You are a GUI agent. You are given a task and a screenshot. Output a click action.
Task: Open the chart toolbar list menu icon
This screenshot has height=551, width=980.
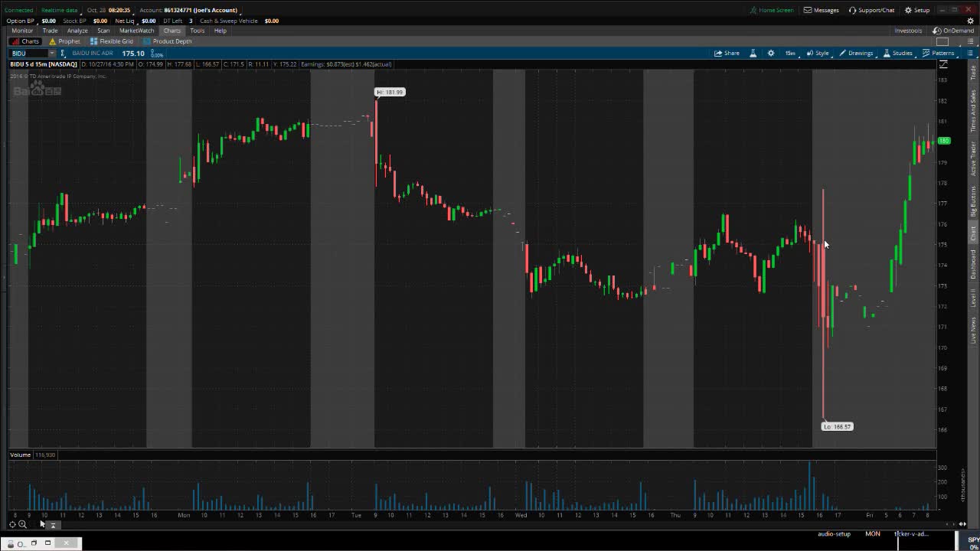[970, 54]
